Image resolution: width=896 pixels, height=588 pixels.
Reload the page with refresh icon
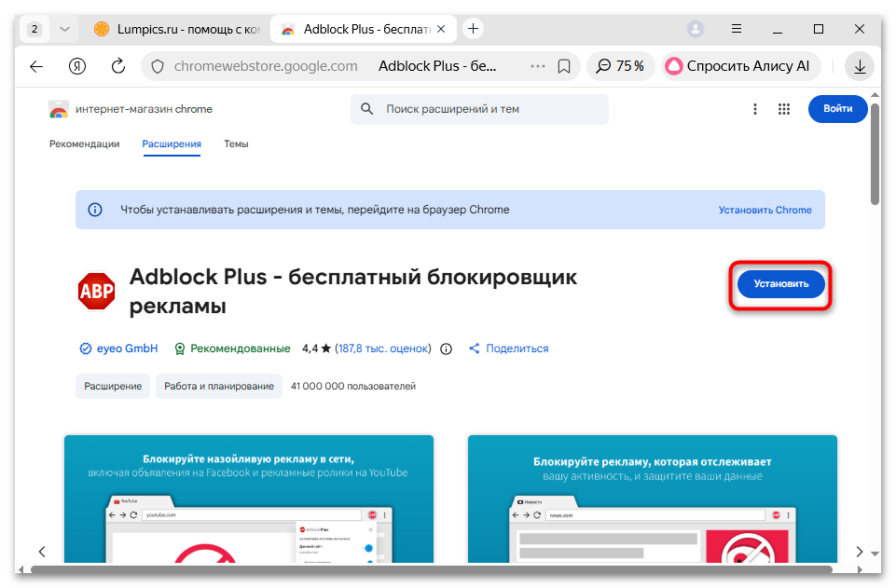[118, 66]
